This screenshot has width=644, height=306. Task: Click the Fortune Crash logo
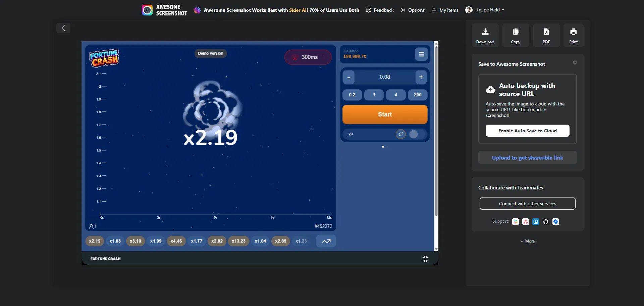tap(104, 58)
